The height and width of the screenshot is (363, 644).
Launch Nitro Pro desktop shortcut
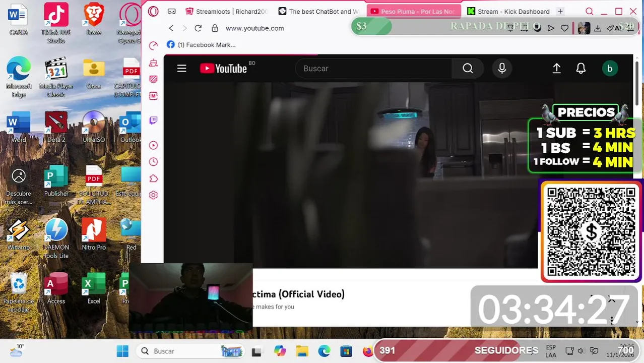(x=94, y=235)
